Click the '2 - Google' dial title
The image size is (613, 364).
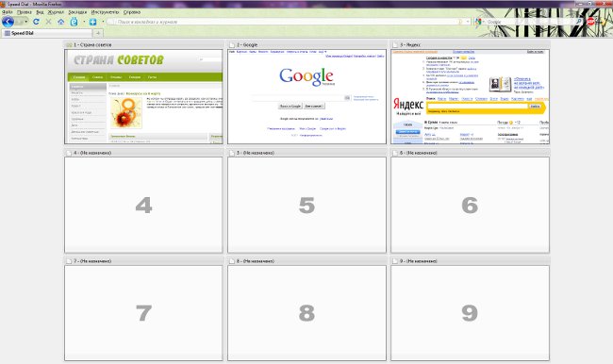pos(247,45)
